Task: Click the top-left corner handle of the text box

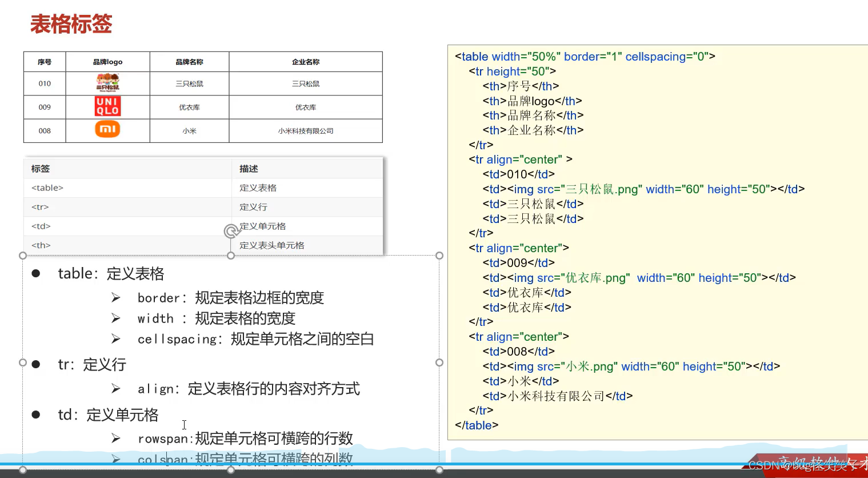Action: 23,256
